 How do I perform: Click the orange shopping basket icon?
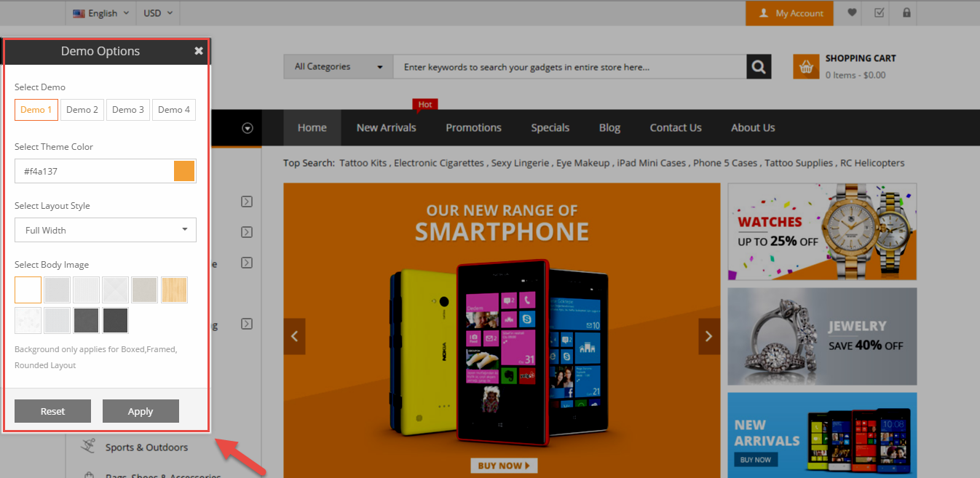806,67
